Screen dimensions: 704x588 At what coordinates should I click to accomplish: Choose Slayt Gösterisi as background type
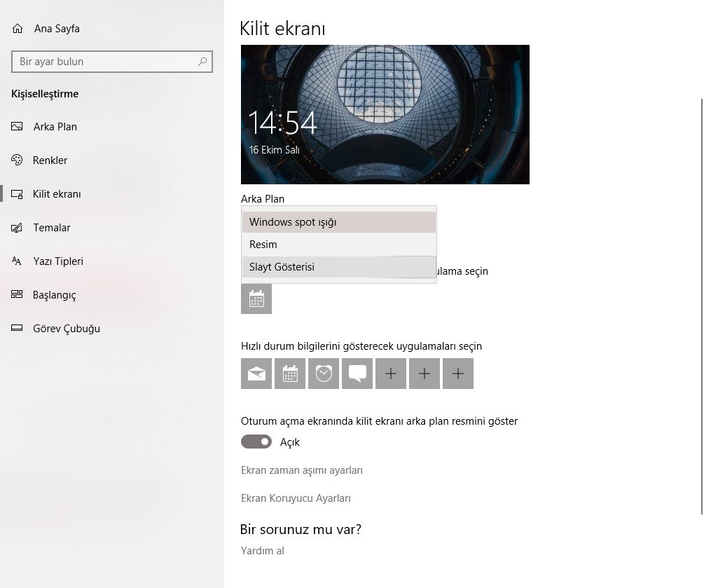(282, 266)
